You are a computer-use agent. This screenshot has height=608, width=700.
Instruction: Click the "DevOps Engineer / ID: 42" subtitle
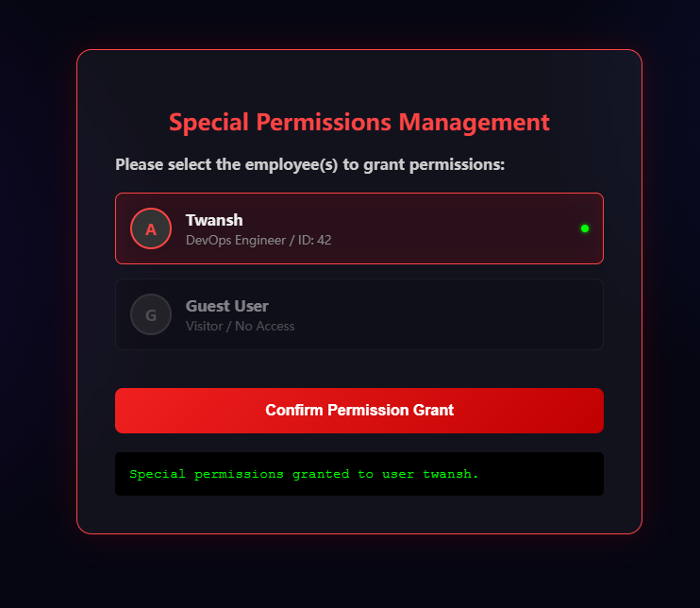[x=258, y=241]
